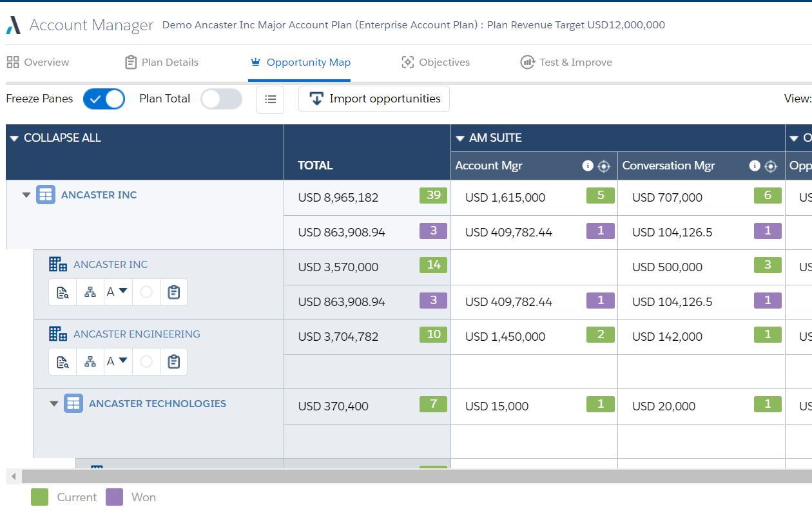Open the org chart icon under ANCASTER INC
Screen dimensions: 812x516
90,292
